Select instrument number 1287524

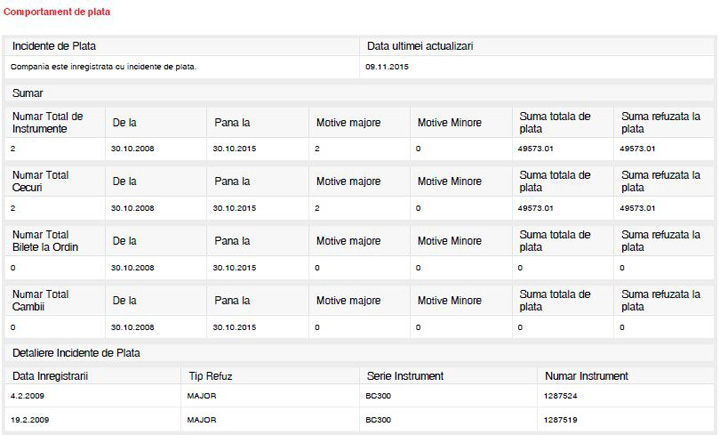pos(560,396)
